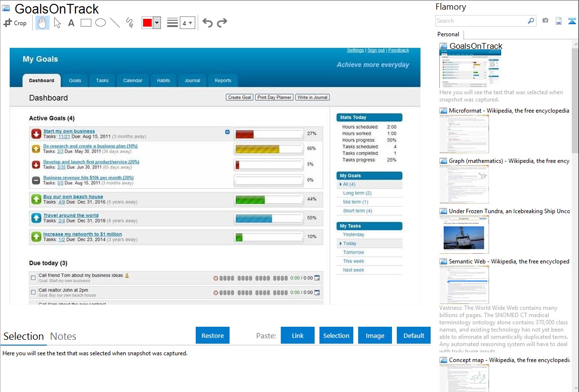Check the Call realtor John at 2pm checkbox
This screenshot has height=392, width=579.
33,292
